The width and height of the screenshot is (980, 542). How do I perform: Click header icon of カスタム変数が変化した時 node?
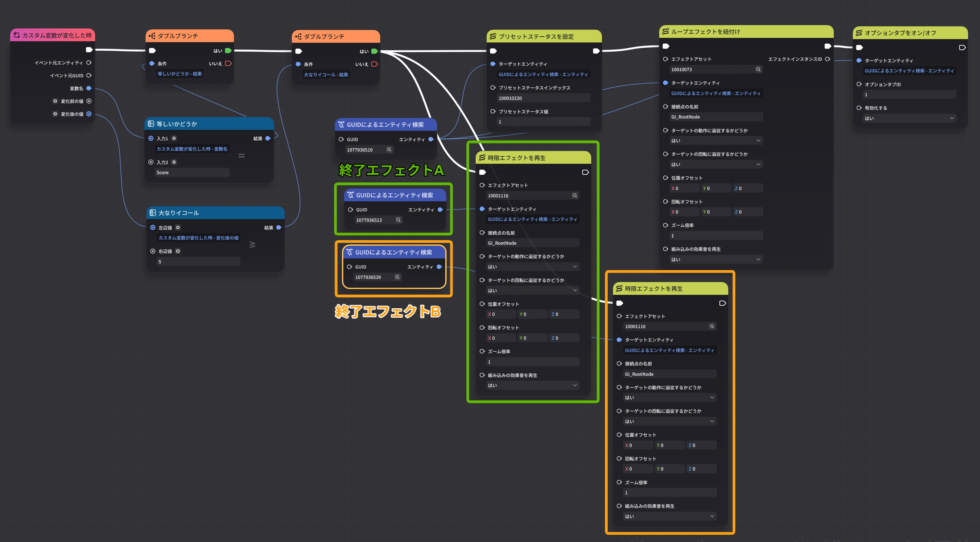tap(17, 35)
